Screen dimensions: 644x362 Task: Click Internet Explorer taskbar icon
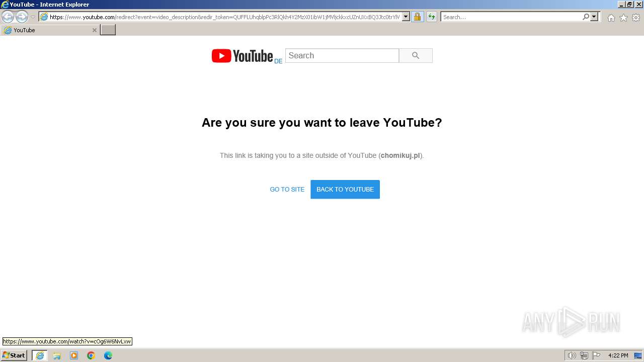pyautogui.click(x=40, y=355)
